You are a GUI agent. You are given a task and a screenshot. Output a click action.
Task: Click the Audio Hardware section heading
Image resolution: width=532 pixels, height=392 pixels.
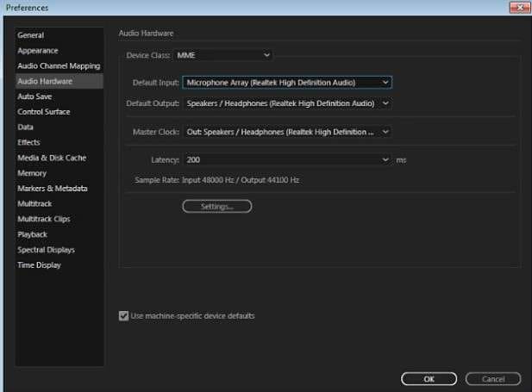point(146,34)
